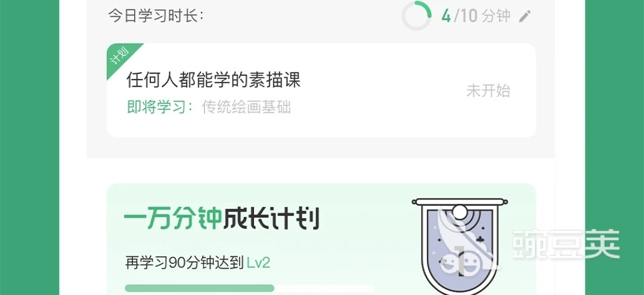This screenshot has height=295, width=644.
Task: Tap the white sketch course card
Action: coord(321,90)
